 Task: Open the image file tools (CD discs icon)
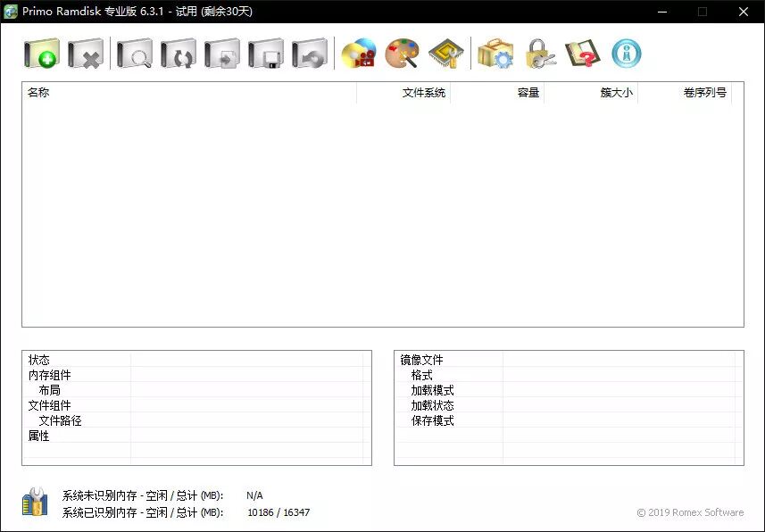pyautogui.click(x=359, y=54)
